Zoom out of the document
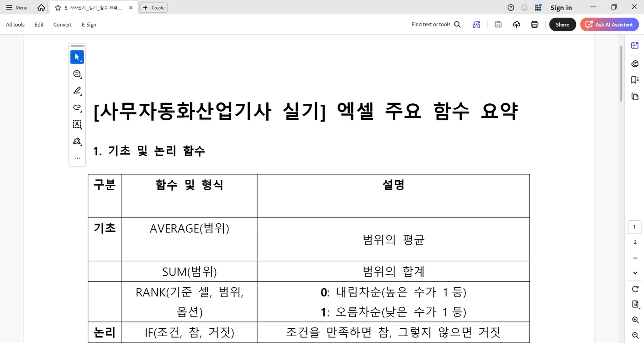This screenshot has height=343, width=644. pyautogui.click(x=635, y=335)
